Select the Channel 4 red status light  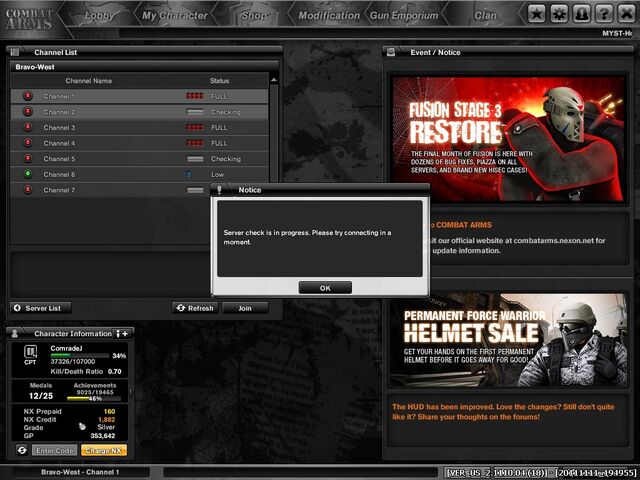pyautogui.click(x=28, y=143)
